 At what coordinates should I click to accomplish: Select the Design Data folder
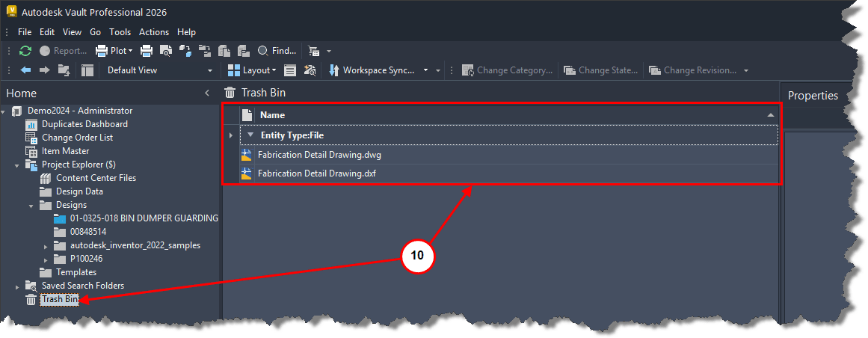pyautogui.click(x=79, y=191)
